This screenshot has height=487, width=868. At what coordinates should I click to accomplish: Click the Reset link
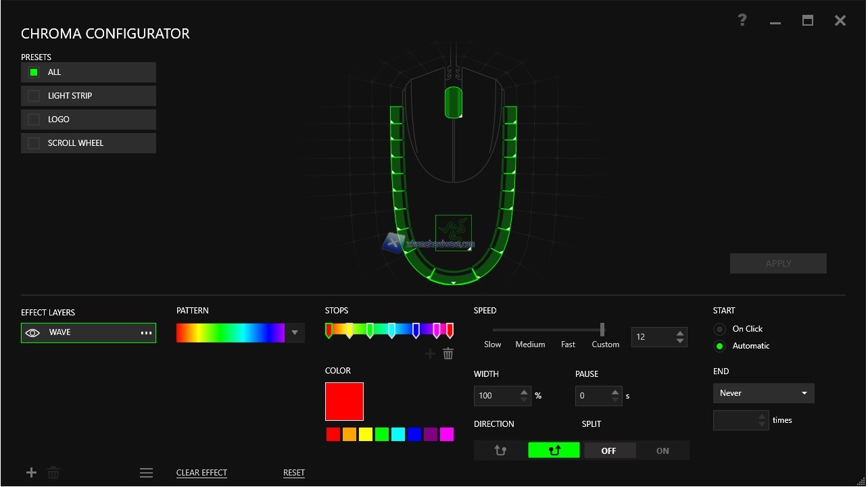pos(294,473)
